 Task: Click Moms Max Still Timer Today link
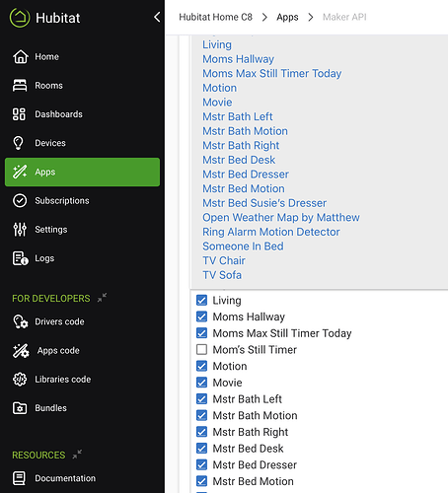pyautogui.click(x=272, y=73)
